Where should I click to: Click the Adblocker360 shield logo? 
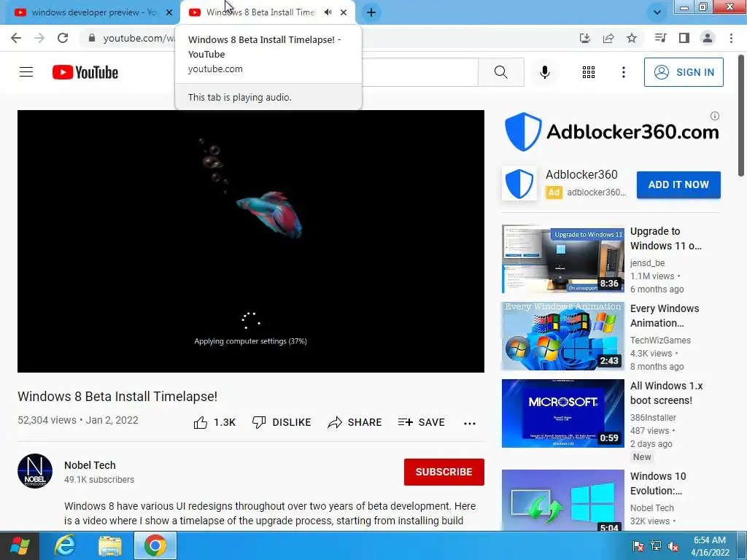point(519,183)
